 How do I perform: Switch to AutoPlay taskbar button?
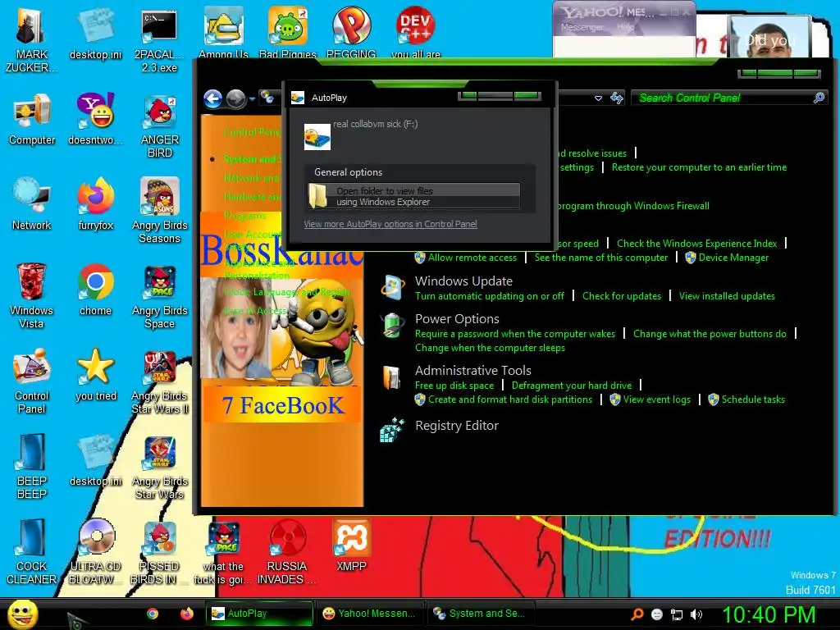click(x=258, y=614)
